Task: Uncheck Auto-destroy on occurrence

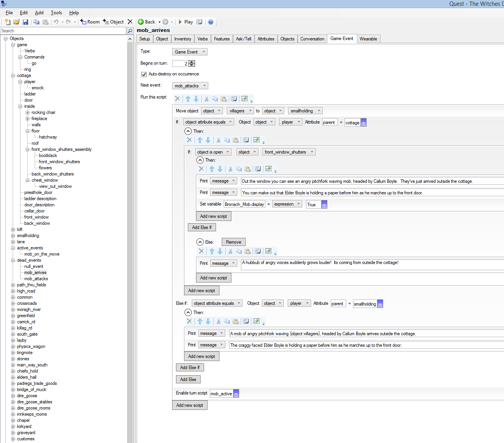Action: [144, 74]
